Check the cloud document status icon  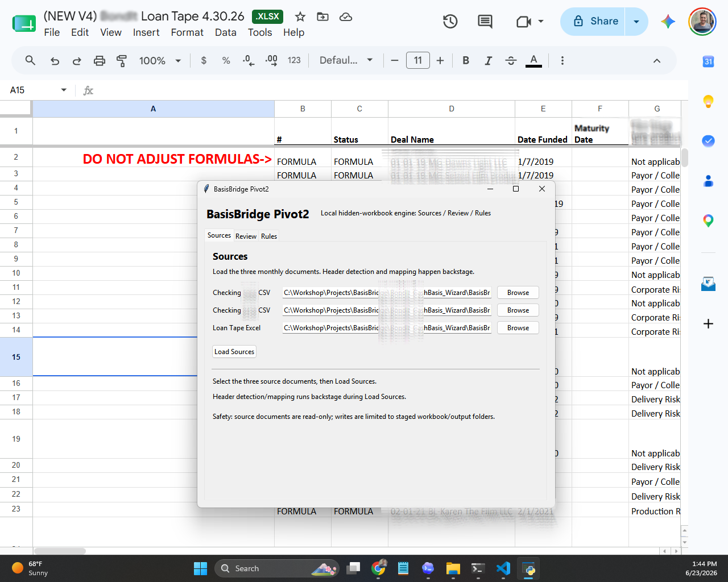346,16
